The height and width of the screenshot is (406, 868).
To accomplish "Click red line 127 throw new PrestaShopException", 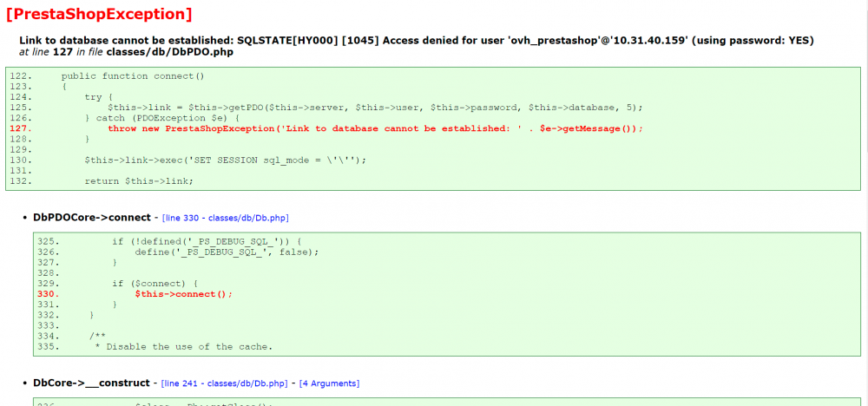I will tap(375, 128).
